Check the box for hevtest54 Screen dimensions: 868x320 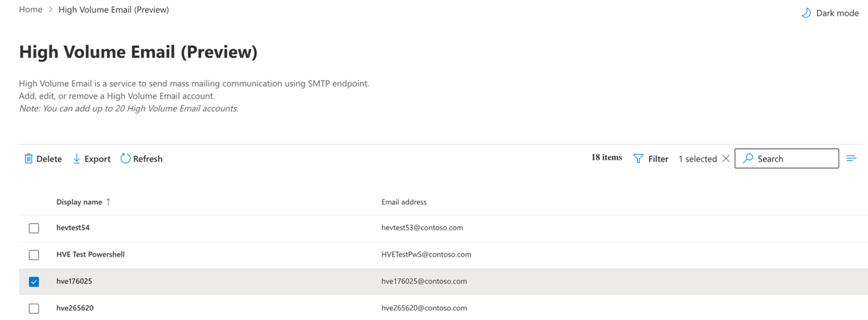[34, 228]
